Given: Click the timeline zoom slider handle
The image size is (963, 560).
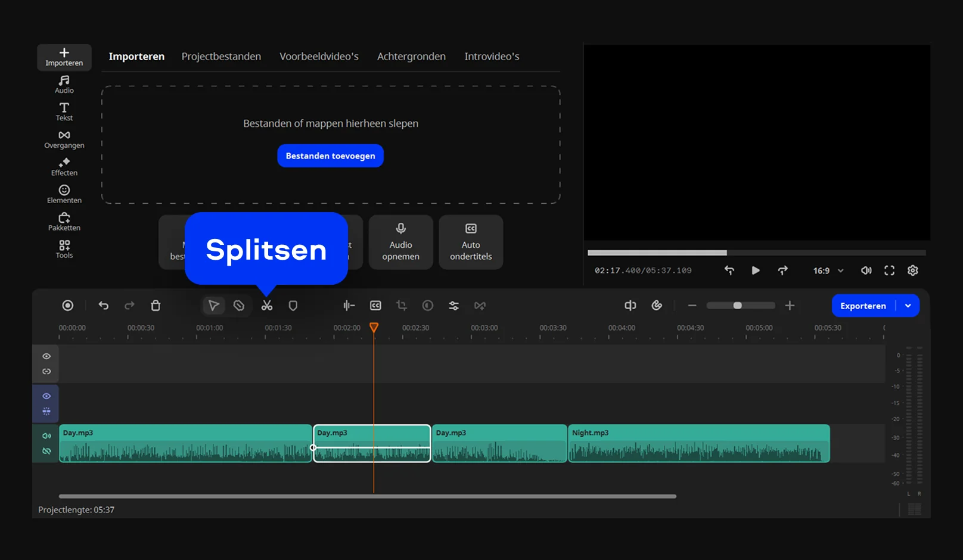Looking at the screenshot, I should point(737,306).
